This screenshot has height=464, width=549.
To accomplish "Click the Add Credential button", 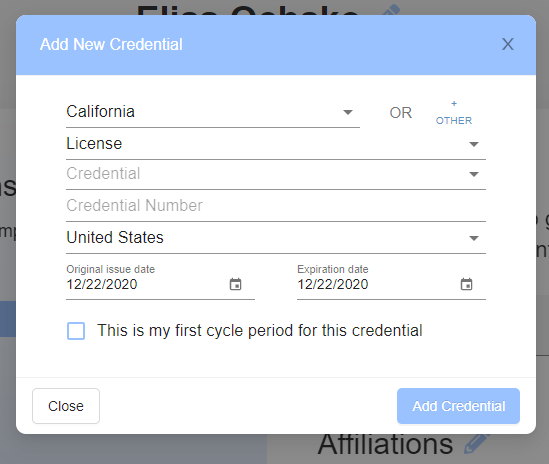I will [458, 406].
